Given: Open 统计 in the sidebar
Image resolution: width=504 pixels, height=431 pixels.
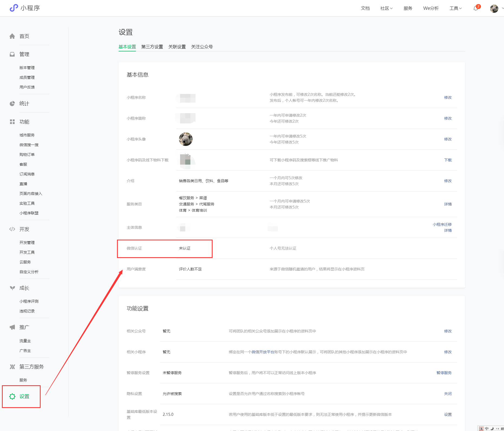Looking at the screenshot, I should tap(24, 104).
